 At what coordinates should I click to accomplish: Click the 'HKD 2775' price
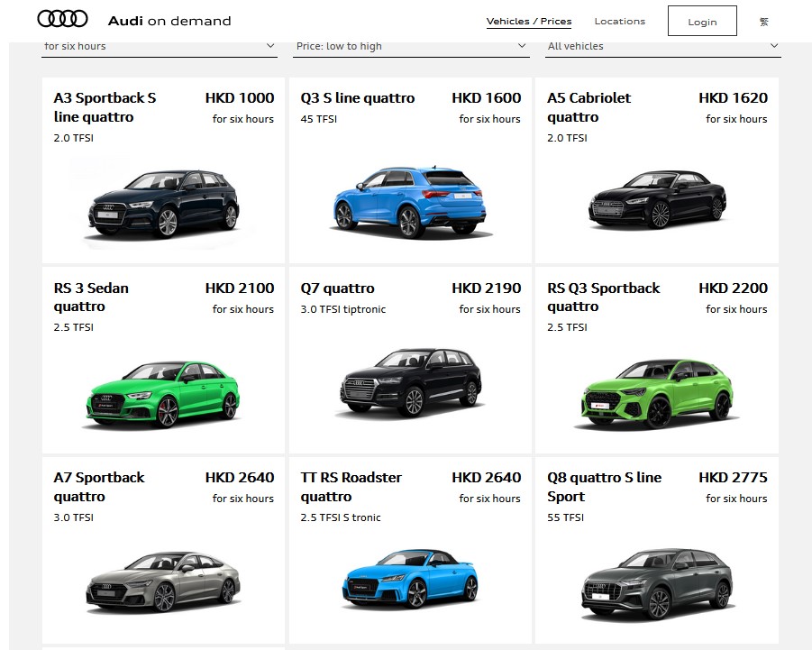point(734,478)
